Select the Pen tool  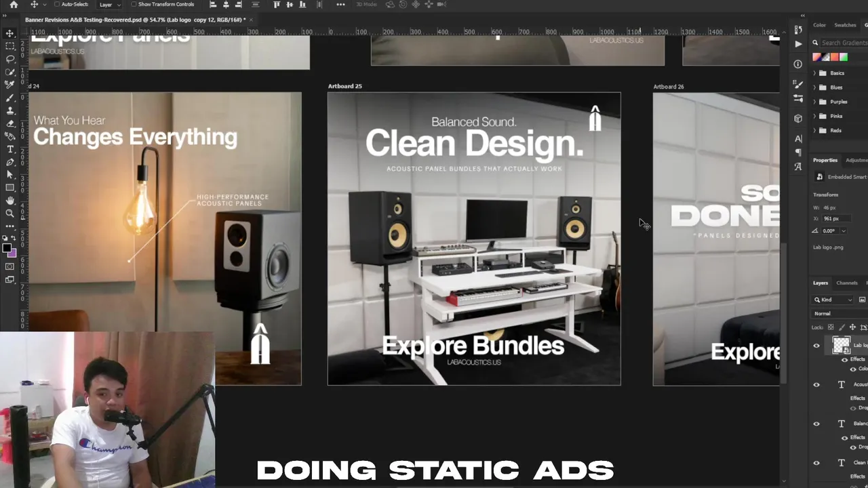point(10,162)
